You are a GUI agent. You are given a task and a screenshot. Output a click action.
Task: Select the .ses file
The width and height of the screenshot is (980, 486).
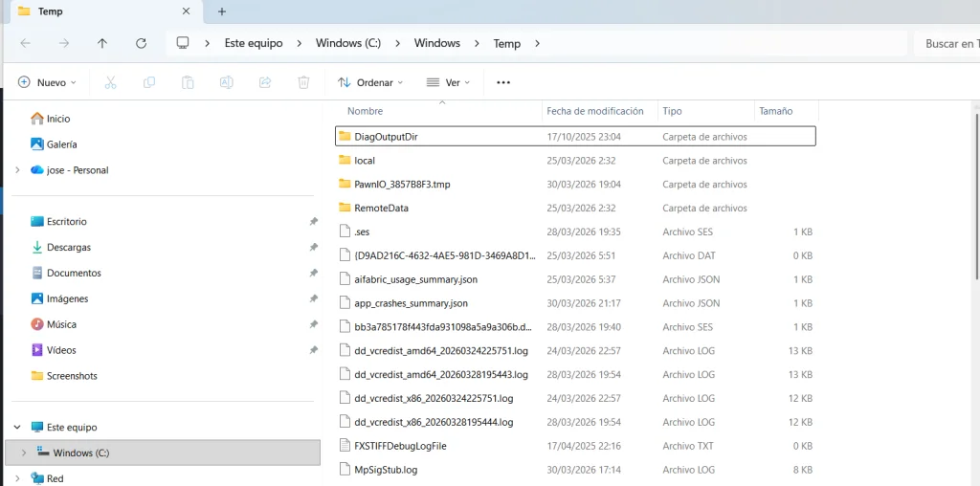click(575, 232)
